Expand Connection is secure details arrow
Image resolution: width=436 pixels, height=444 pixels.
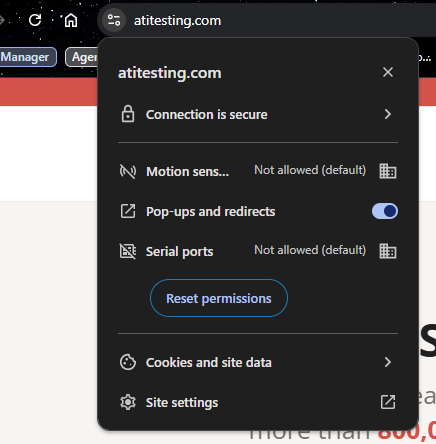point(388,114)
